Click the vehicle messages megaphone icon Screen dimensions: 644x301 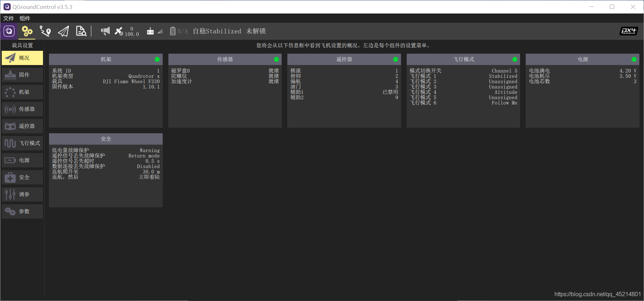105,31
